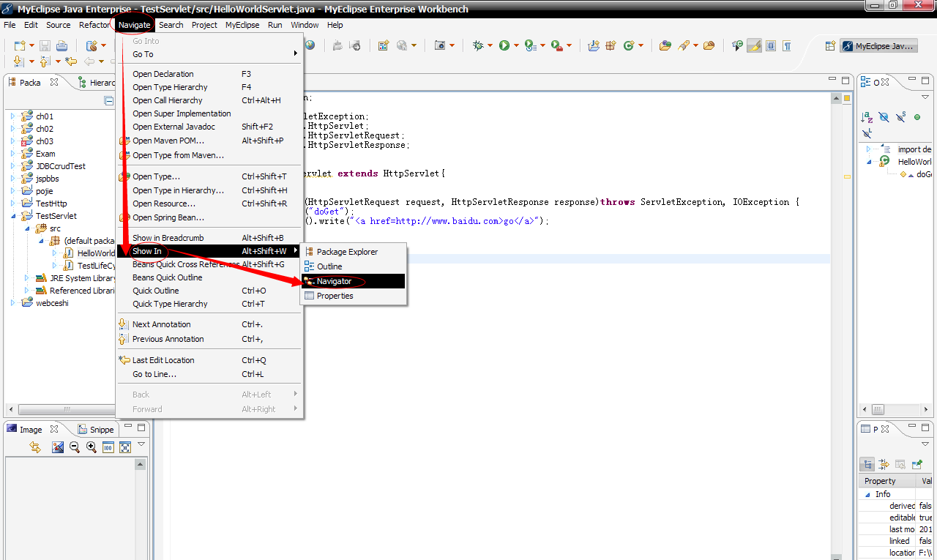Viewport: 937px width, 560px height.
Task: Maximize the editor area
Action: pos(845,81)
